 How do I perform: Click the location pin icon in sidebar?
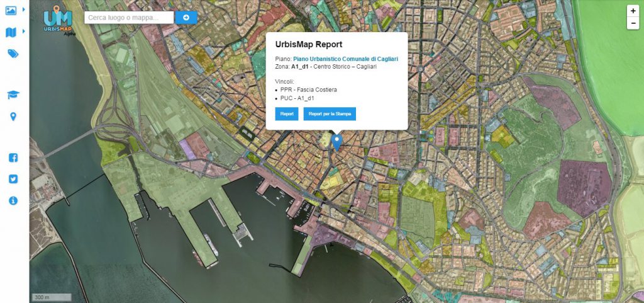pyautogui.click(x=13, y=117)
